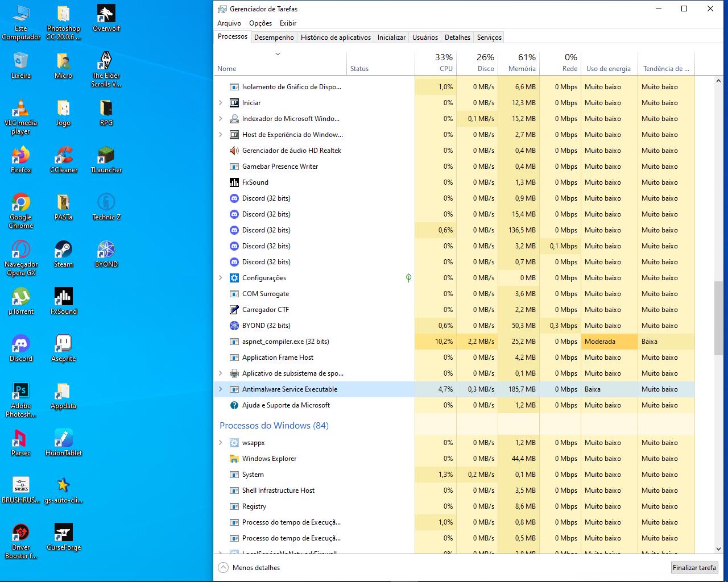
Task: Click the Carregador CTF process icon
Action: [234, 310]
